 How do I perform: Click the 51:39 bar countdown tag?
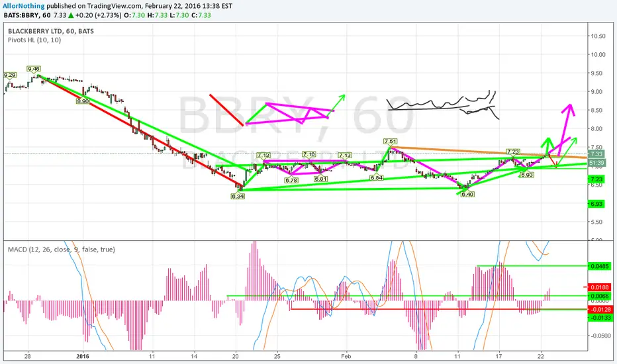pos(596,163)
